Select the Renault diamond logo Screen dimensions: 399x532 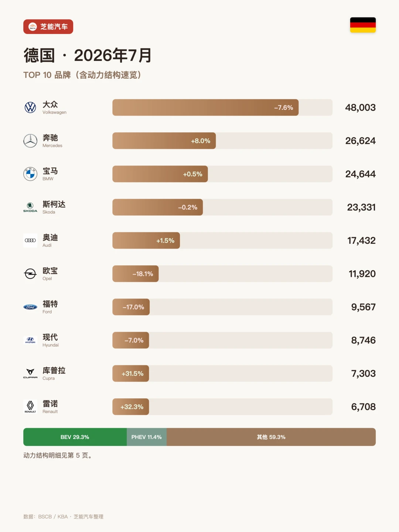[x=30, y=407]
